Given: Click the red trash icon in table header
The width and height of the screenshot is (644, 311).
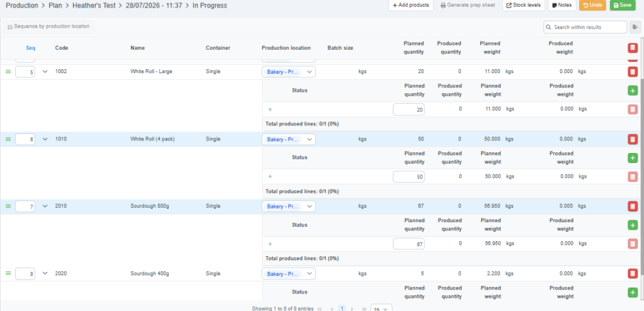Looking at the screenshot, I should coord(633,48).
